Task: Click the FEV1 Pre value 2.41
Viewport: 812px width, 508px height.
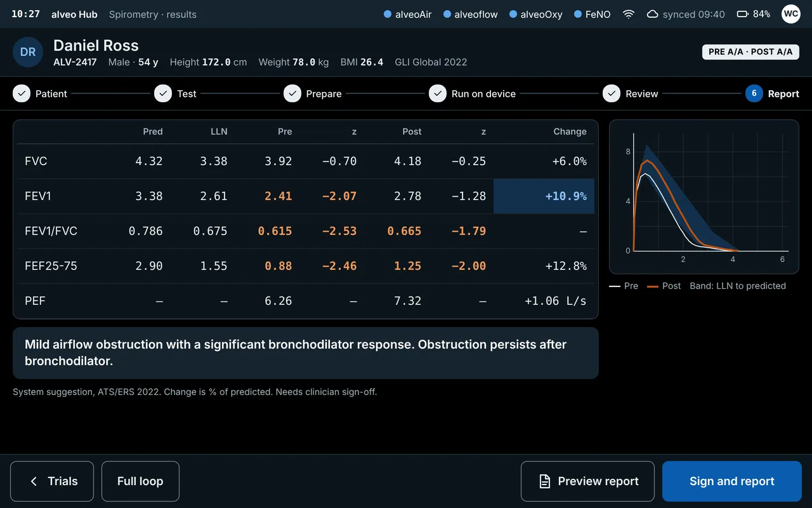Action: coord(278,196)
